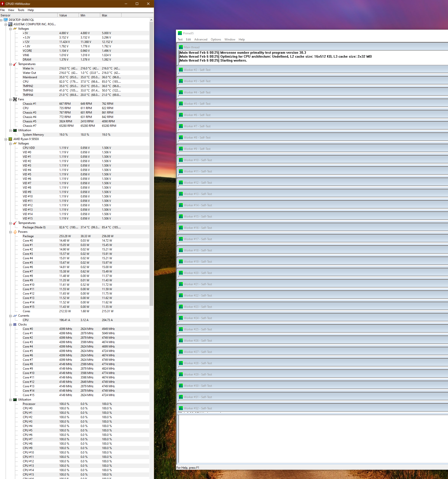Open the Help menu in HWMonitor
The width and height of the screenshot is (448, 479).
pyautogui.click(x=31, y=10)
